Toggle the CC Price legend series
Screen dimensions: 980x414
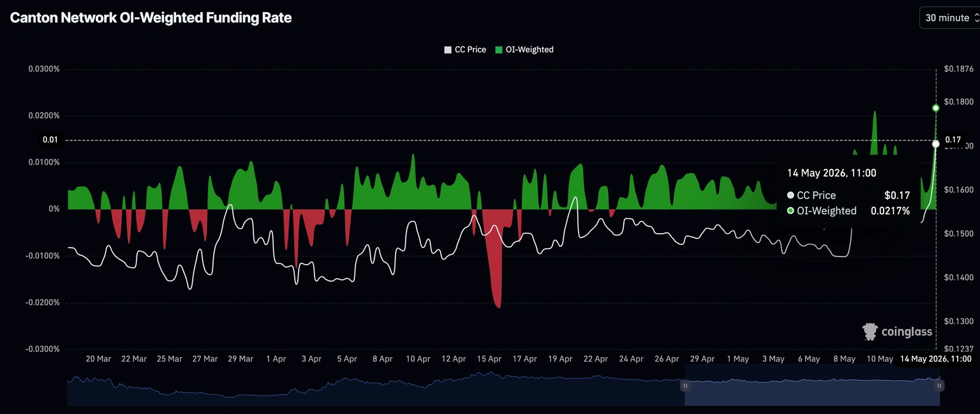pos(465,49)
